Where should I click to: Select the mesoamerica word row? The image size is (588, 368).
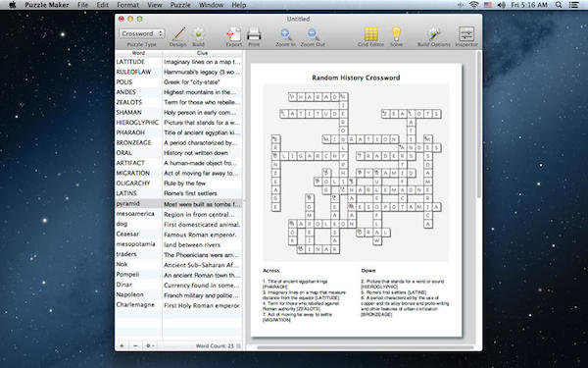point(178,214)
